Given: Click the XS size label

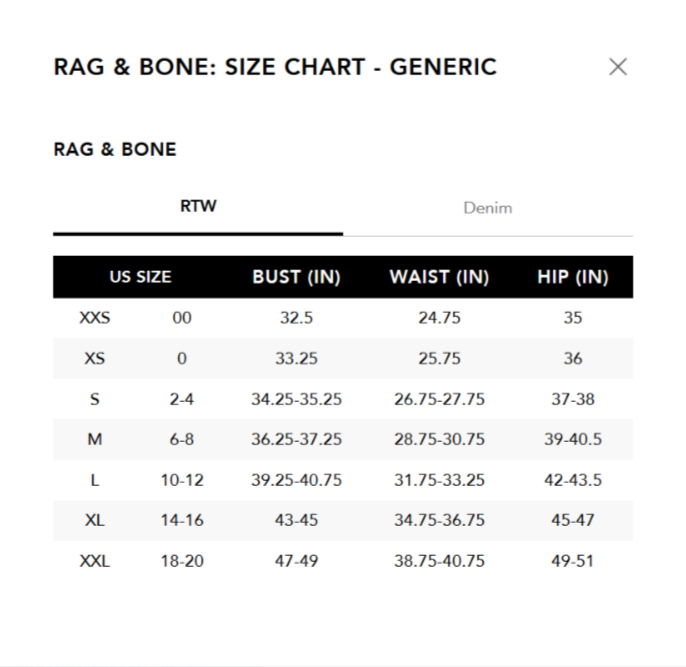Looking at the screenshot, I should point(95,358).
